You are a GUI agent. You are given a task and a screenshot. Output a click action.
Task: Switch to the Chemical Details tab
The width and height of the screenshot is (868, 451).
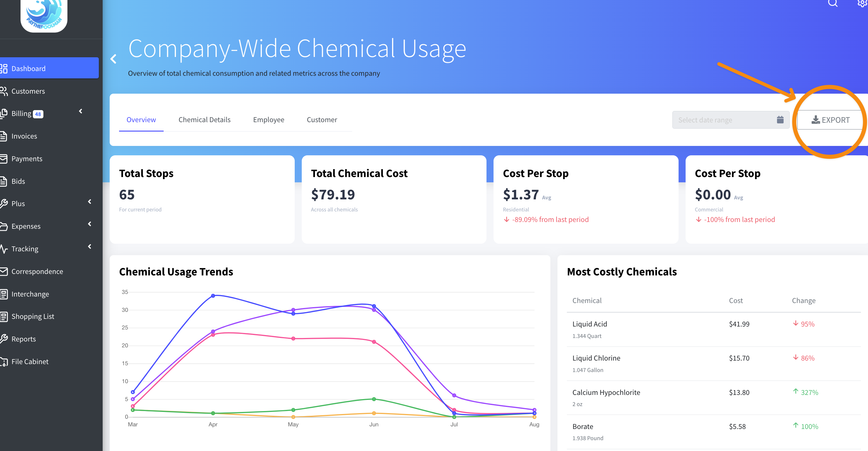(x=204, y=120)
